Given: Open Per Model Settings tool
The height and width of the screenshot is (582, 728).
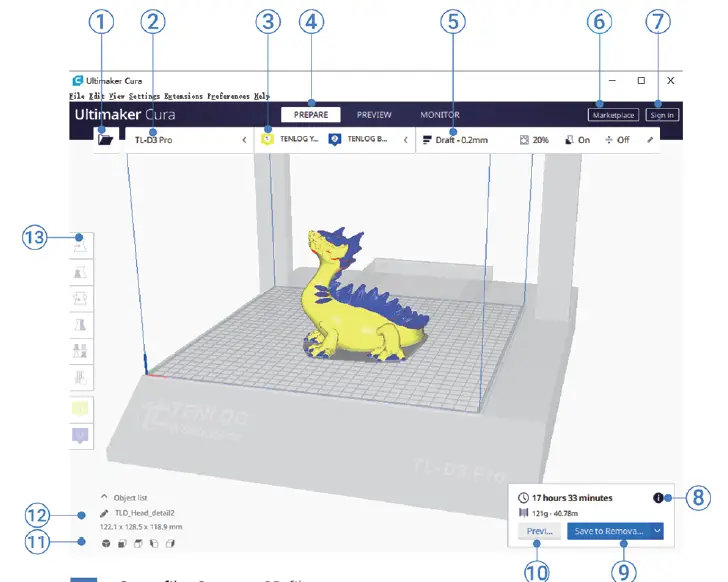Looking at the screenshot, I should tap(81, 350).
